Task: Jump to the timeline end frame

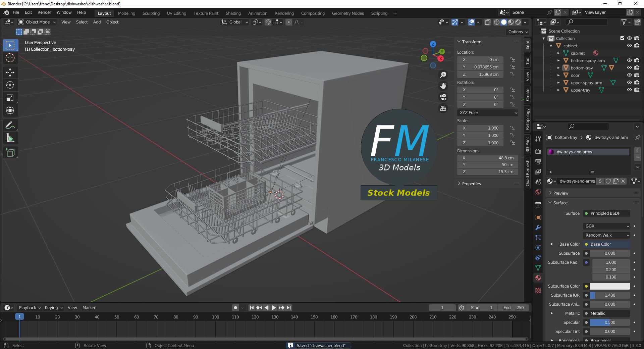Action: [x=289, y=308]
